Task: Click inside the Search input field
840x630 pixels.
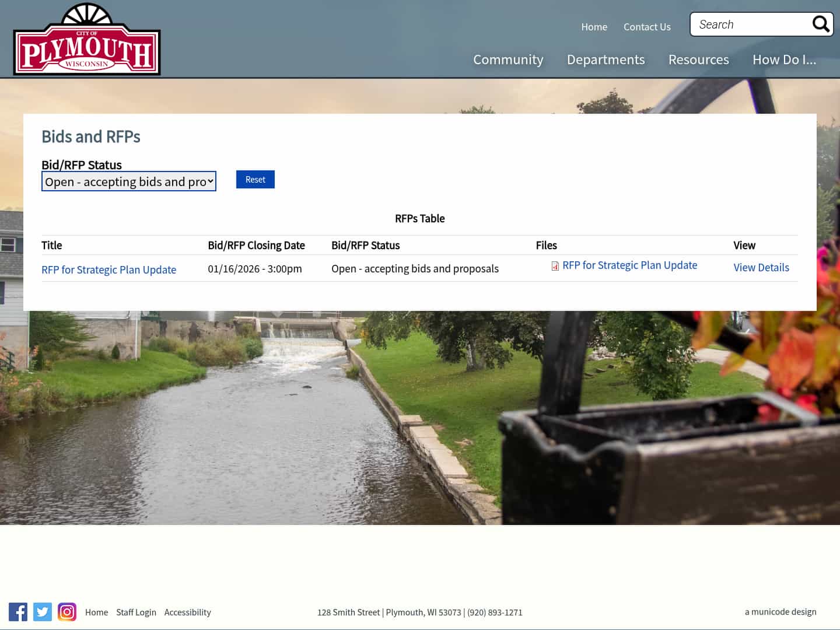Action: [747, 24]
